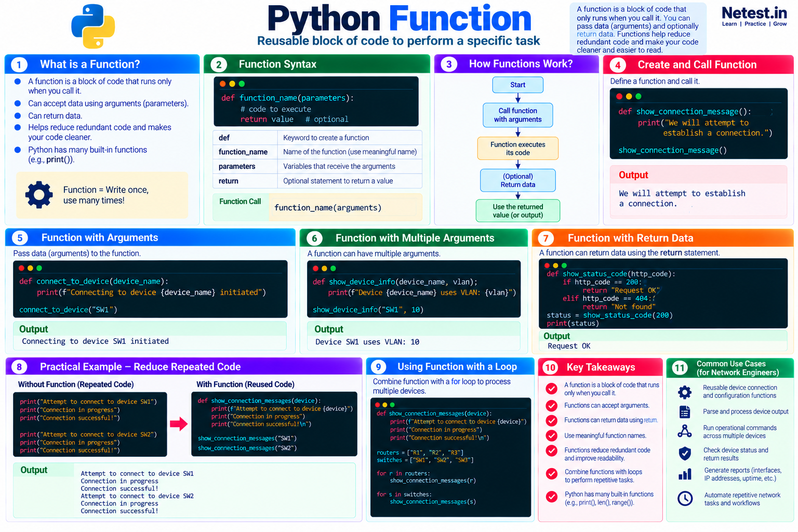Click the checkmark next to 'Functions can accept arguments'

(x=552, y=406)
